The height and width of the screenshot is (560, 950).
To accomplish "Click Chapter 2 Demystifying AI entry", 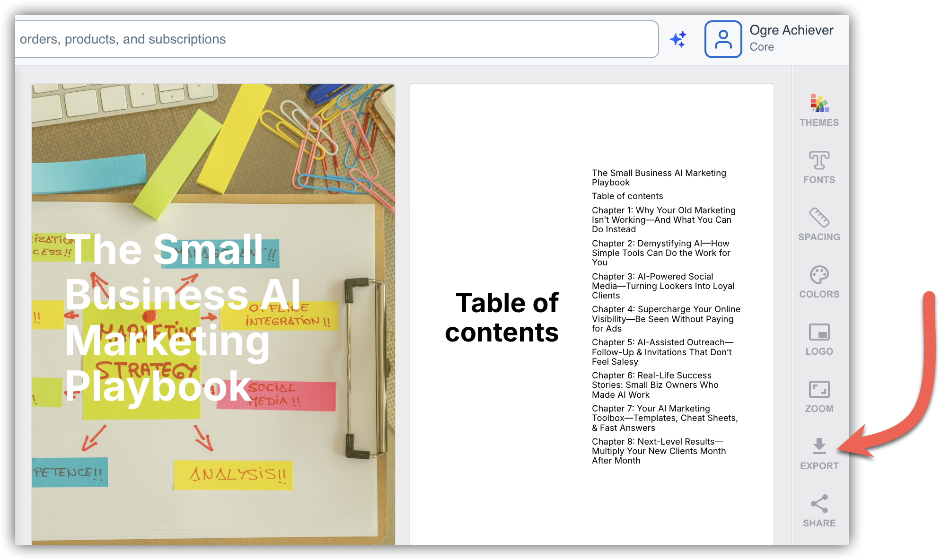I will [660, 253].
